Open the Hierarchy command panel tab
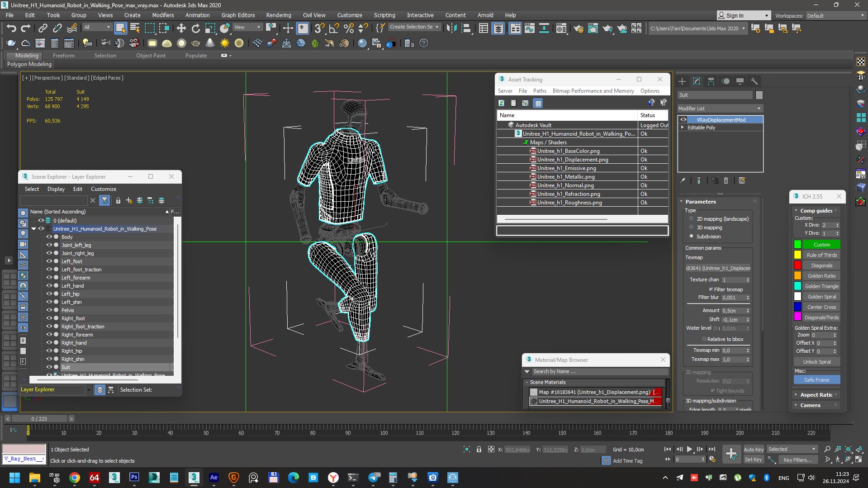The width and height of the screenshot is (868, 488). 711,81
